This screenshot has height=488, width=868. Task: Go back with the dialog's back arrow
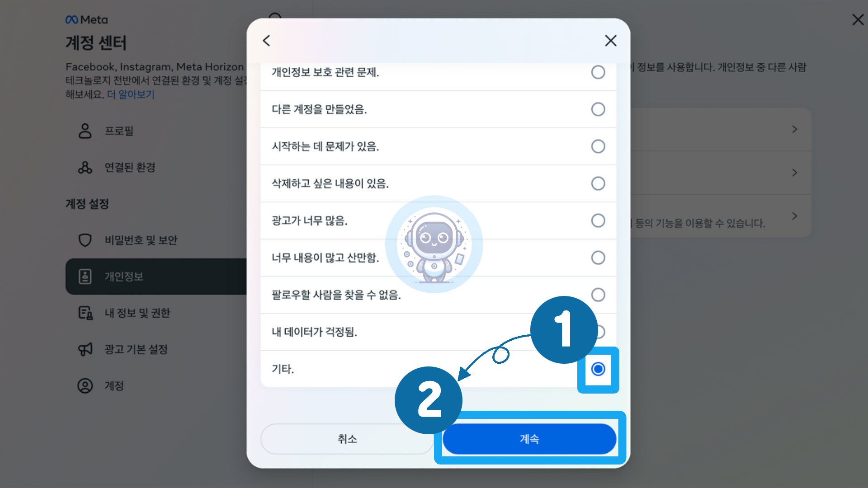click(266, 41)
